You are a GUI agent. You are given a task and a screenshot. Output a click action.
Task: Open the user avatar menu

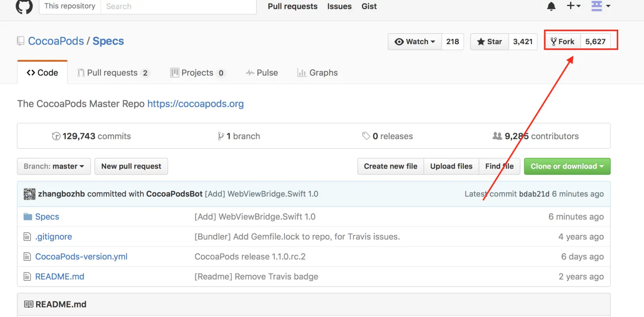click(x=601, y=6)
